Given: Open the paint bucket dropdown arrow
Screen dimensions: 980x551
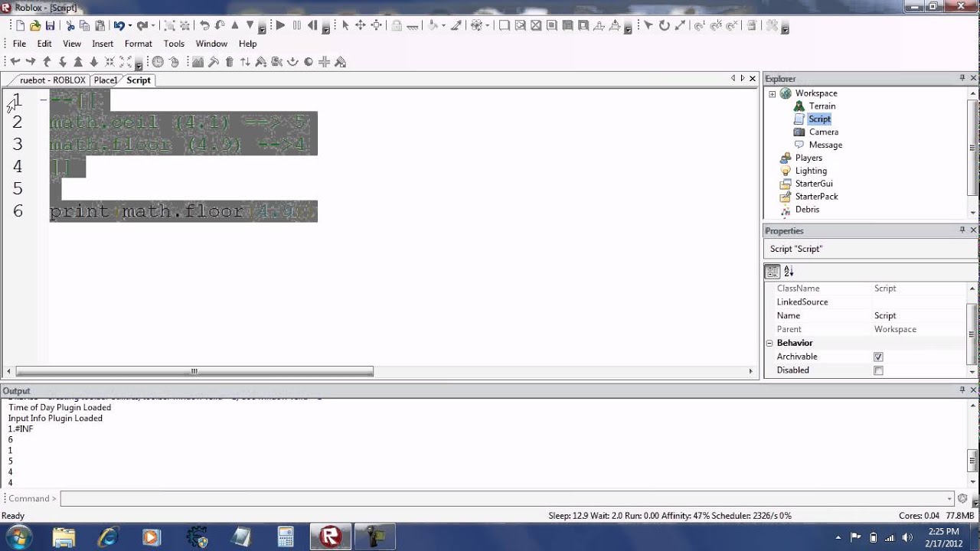Looking at the screenshot, I should pos(443,25).
